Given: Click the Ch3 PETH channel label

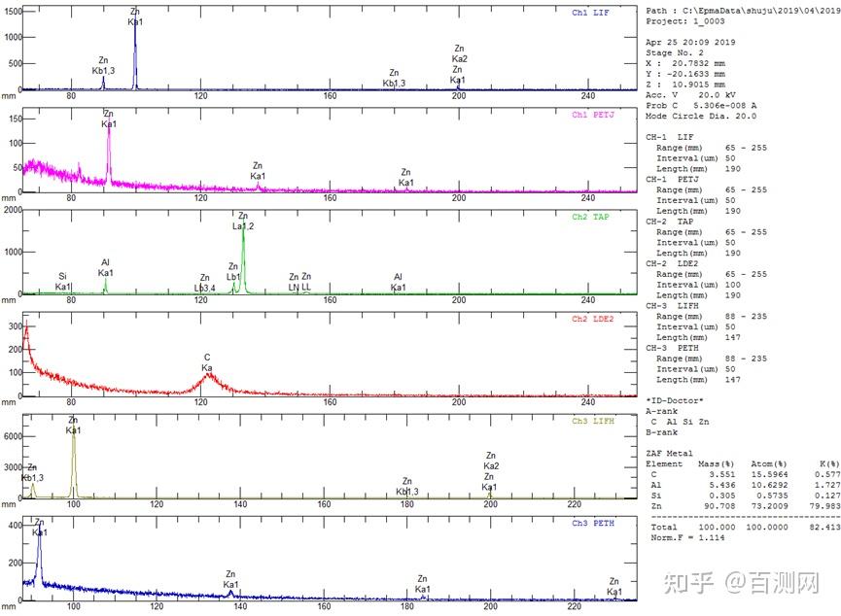Looking at the screenshot, I should 593,524.
